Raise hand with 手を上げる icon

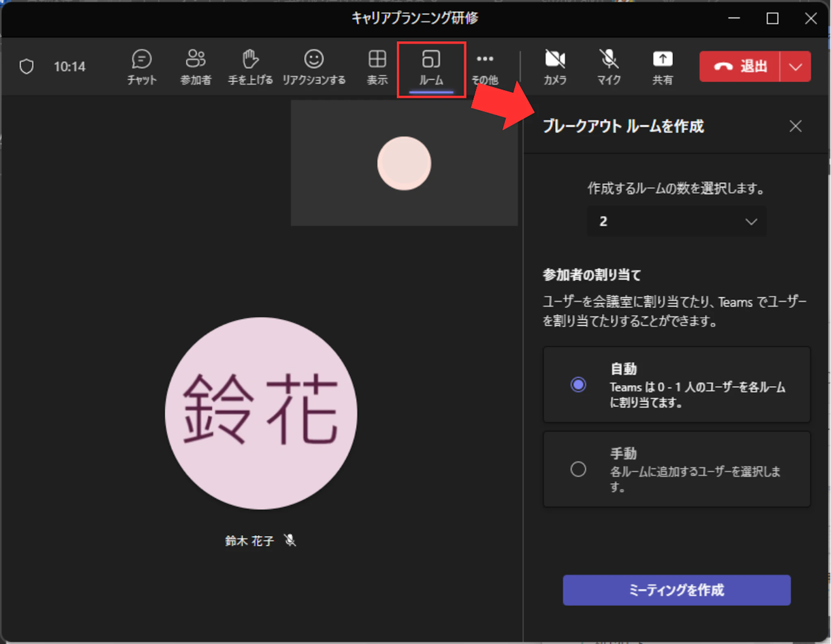[x=250, y=67]
